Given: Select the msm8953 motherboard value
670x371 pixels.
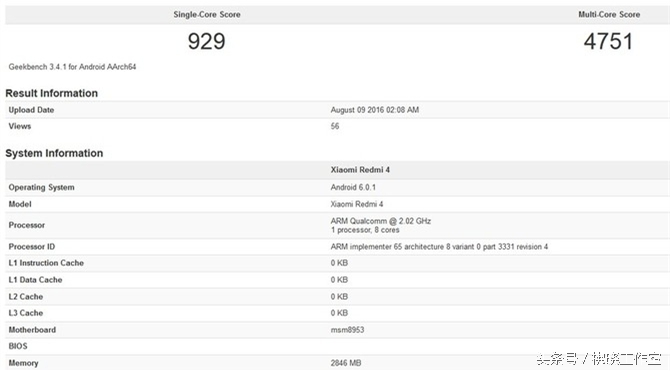Looking at the screenshot, I should (347, 330).
